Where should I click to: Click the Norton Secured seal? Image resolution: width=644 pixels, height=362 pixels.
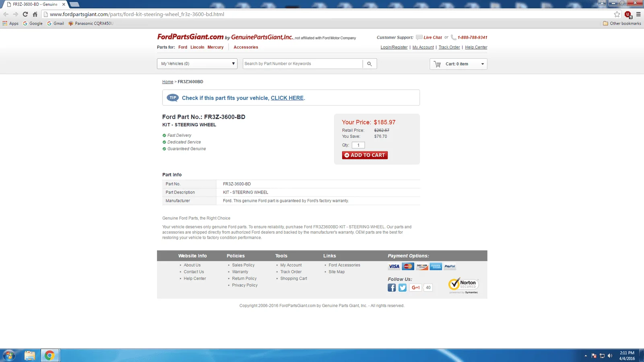464,286
